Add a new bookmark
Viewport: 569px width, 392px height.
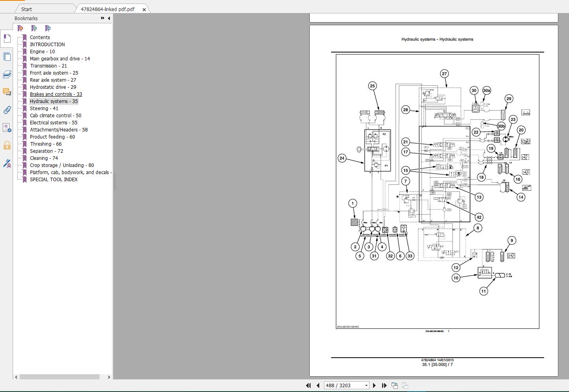34,28
